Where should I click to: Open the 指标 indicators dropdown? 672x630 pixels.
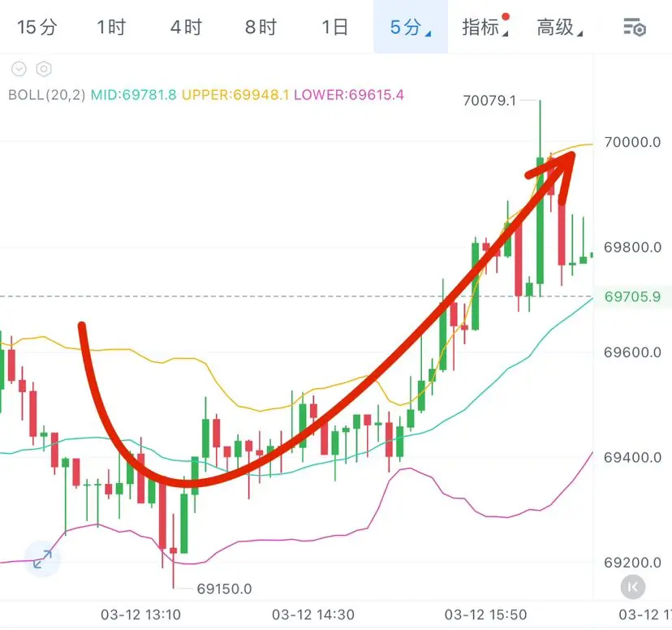tap(485, 27)
